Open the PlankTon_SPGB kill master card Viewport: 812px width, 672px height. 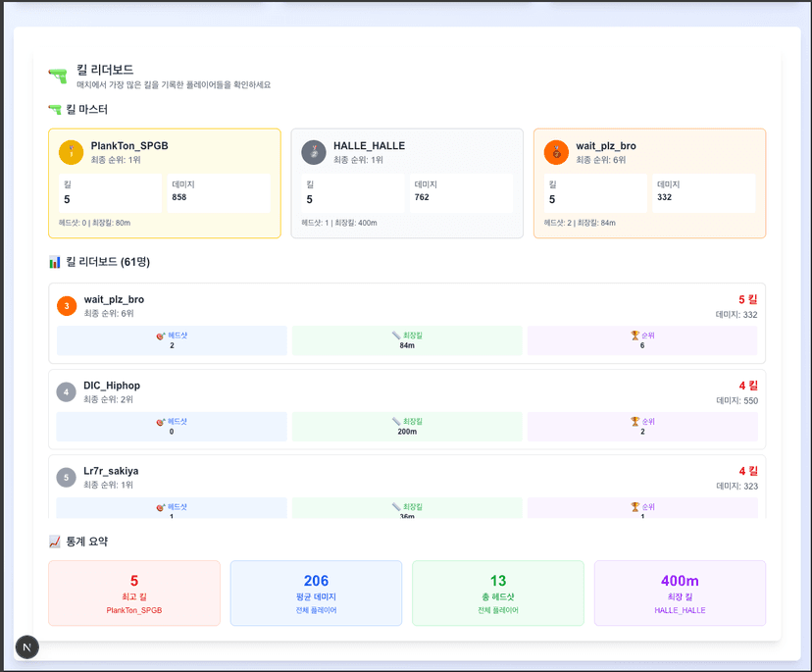click(x=164, y=183)
